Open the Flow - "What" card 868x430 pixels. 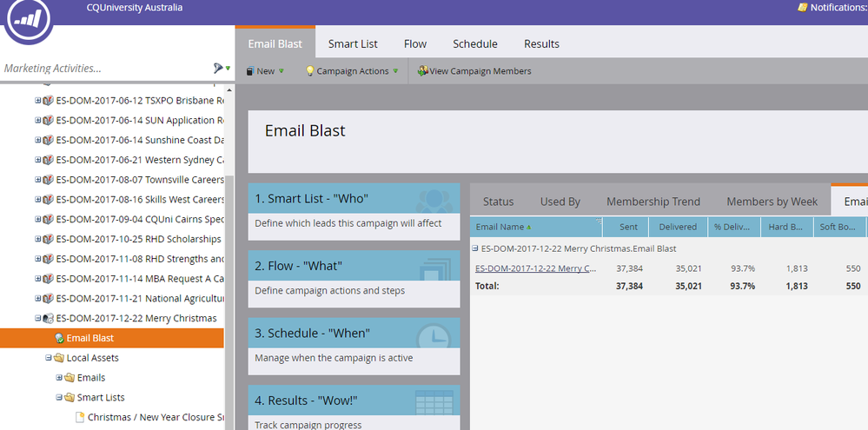[354, 279]
